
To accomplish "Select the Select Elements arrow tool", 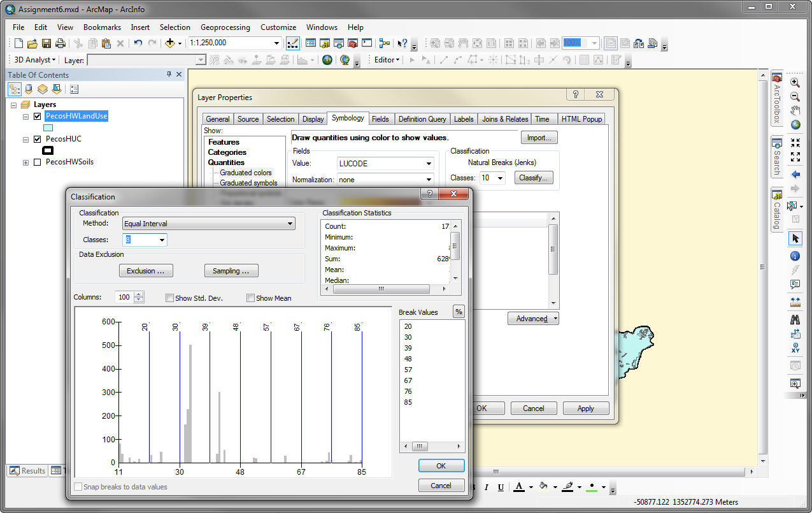I will coord(795,238).
